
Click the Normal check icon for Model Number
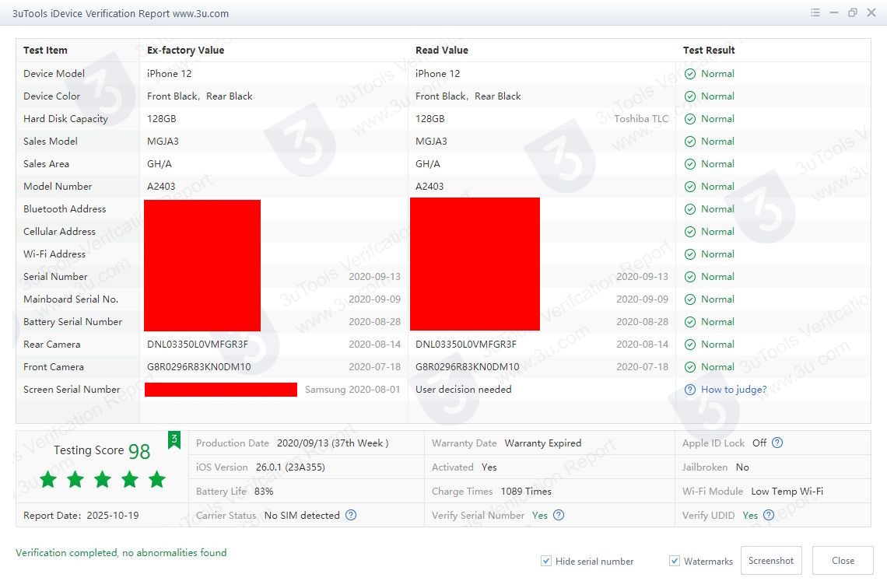690,187
